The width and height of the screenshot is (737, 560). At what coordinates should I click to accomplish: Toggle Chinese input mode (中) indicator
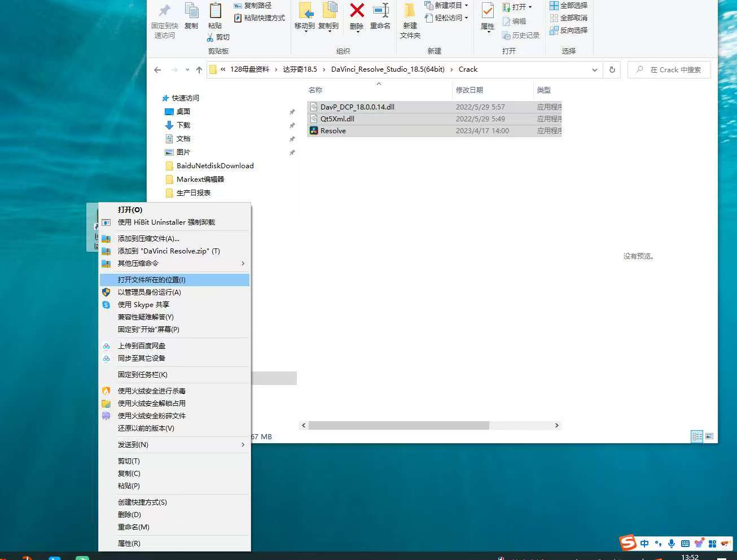click(644, 544)
